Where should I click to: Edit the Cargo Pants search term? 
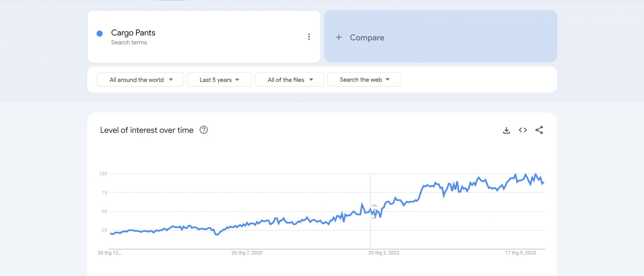[133, 33]
